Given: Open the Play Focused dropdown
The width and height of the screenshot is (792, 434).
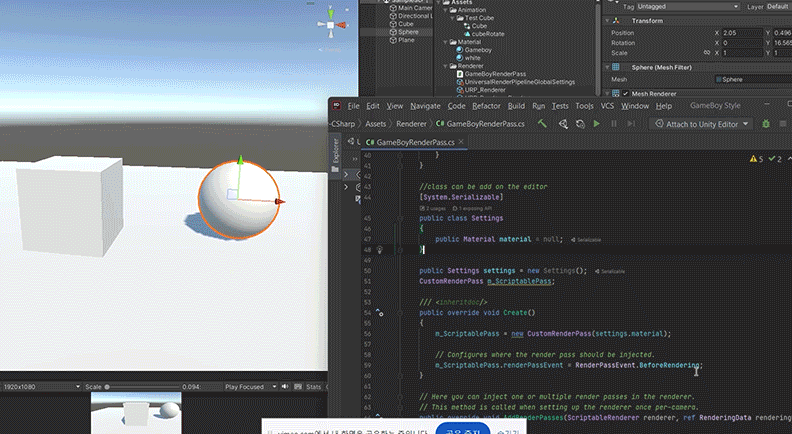Looking at the screenshot, I should point(248,387).
